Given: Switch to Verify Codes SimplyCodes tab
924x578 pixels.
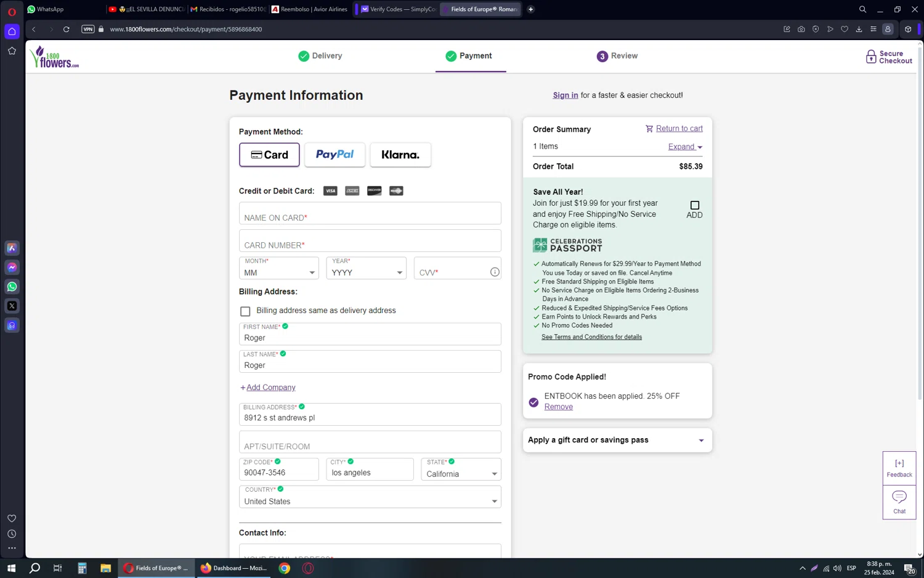Looking at the screenshot, I should coord(398,9).
